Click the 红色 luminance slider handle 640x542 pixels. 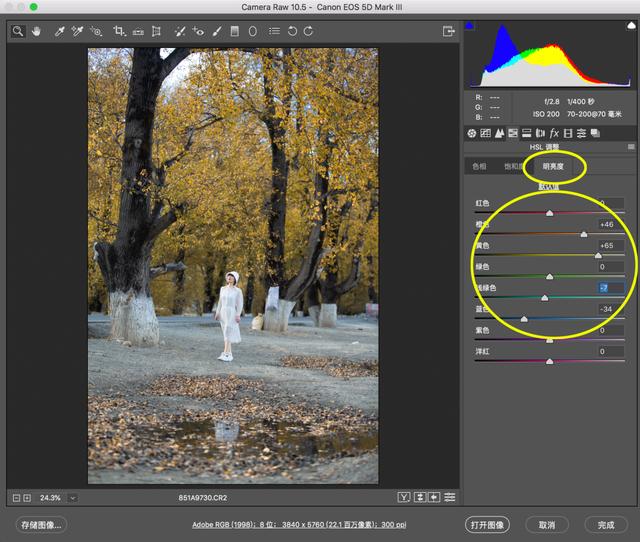coord(549,213)
